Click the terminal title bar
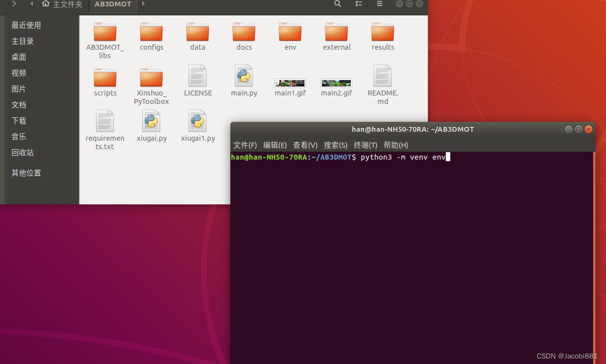This screenshot has width=606, height=364. [413, 129]
